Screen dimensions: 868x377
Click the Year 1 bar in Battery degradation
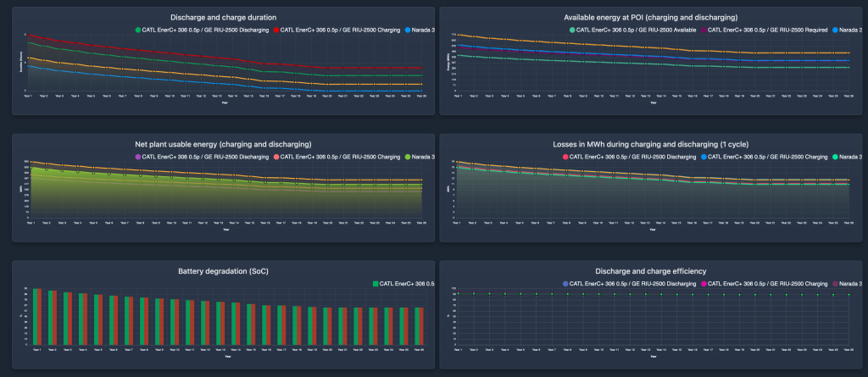coord(36,316)
